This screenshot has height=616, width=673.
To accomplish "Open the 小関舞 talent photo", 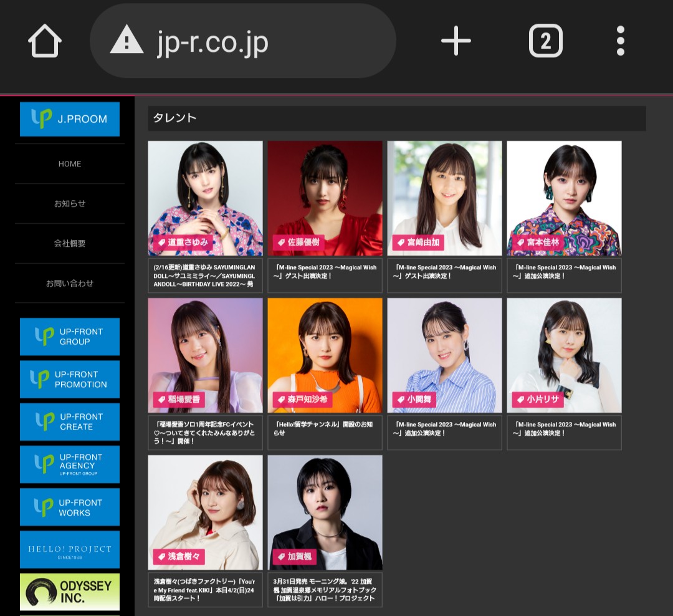I will (445, 355).
